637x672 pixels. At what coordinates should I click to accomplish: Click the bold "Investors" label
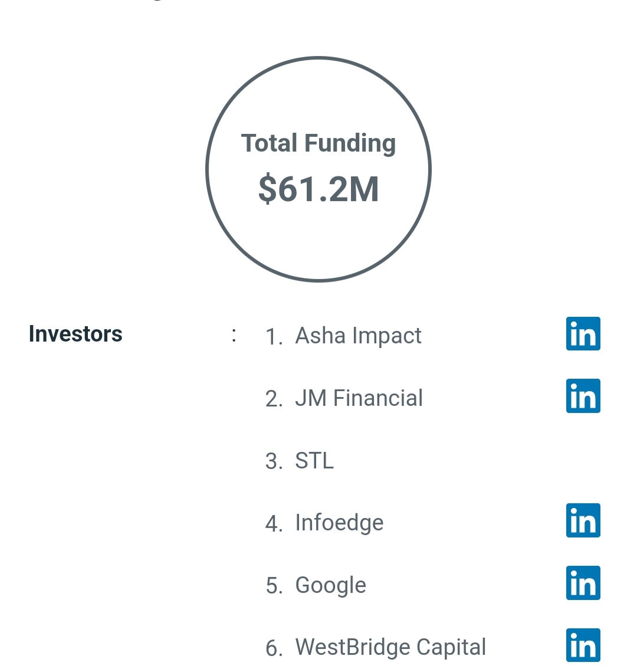[75, 334]
